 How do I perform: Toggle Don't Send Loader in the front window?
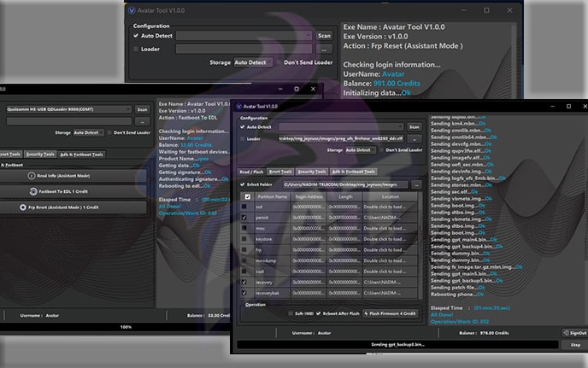click(x=381, y=150)
